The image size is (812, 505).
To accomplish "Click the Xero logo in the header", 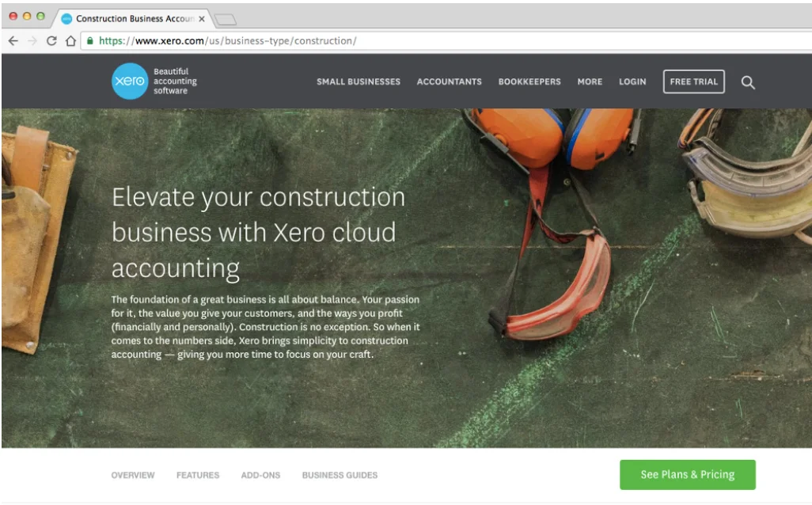I will [130, 82].
